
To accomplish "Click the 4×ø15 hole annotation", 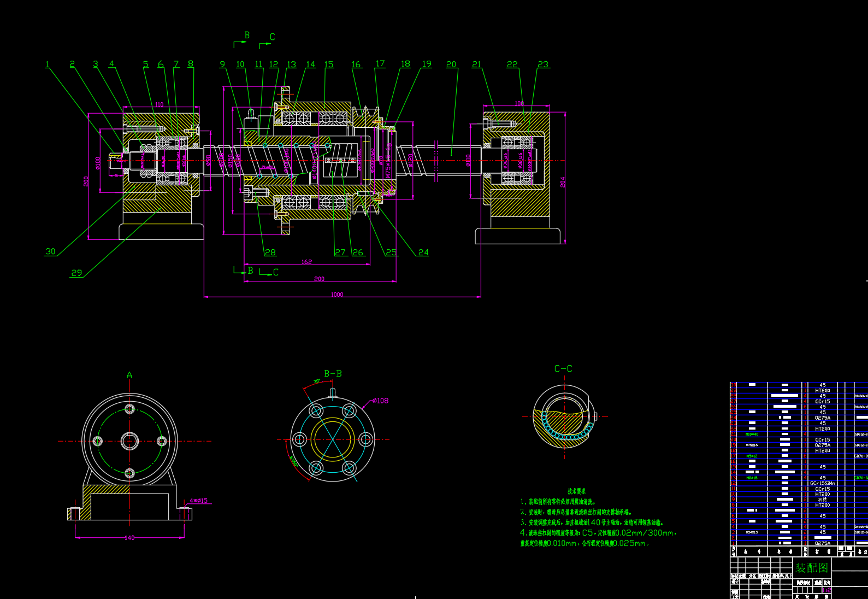I will pos(199,501).
